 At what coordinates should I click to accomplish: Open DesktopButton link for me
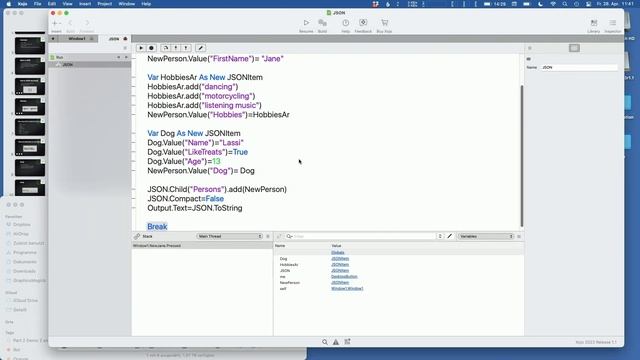(344, 276)
